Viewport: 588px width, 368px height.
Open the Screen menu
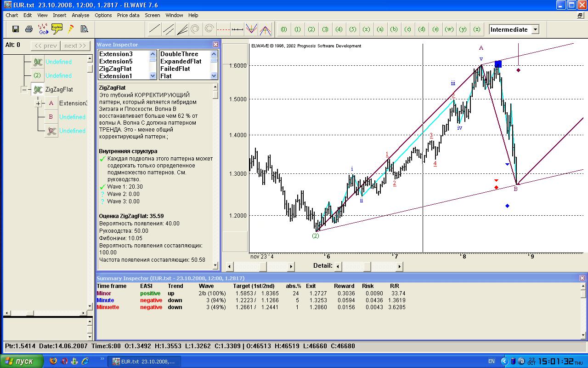pos(153,15)
